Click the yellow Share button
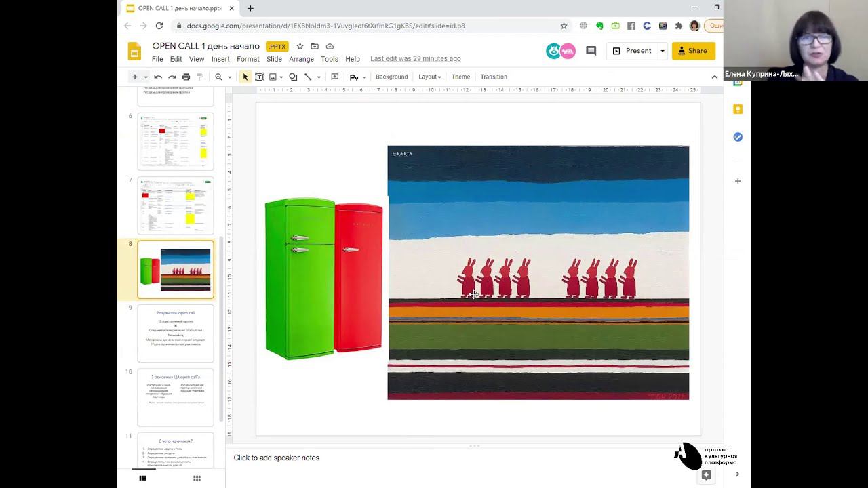The width and height of the screenshot is (868, 488). click(x=694, y=51)
